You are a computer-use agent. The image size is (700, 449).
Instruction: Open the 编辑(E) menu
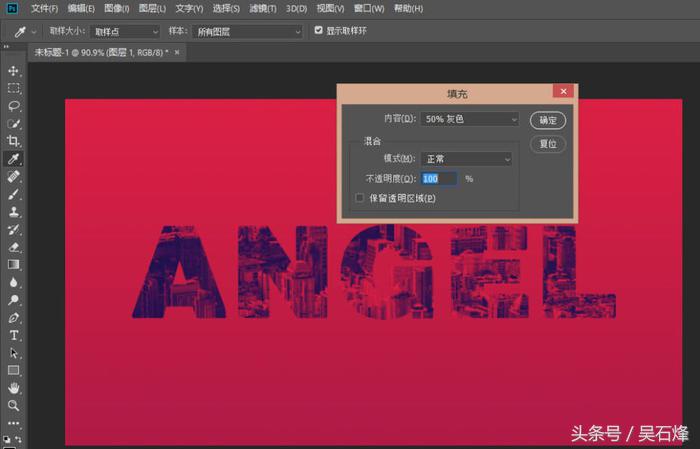pos(81,8)
